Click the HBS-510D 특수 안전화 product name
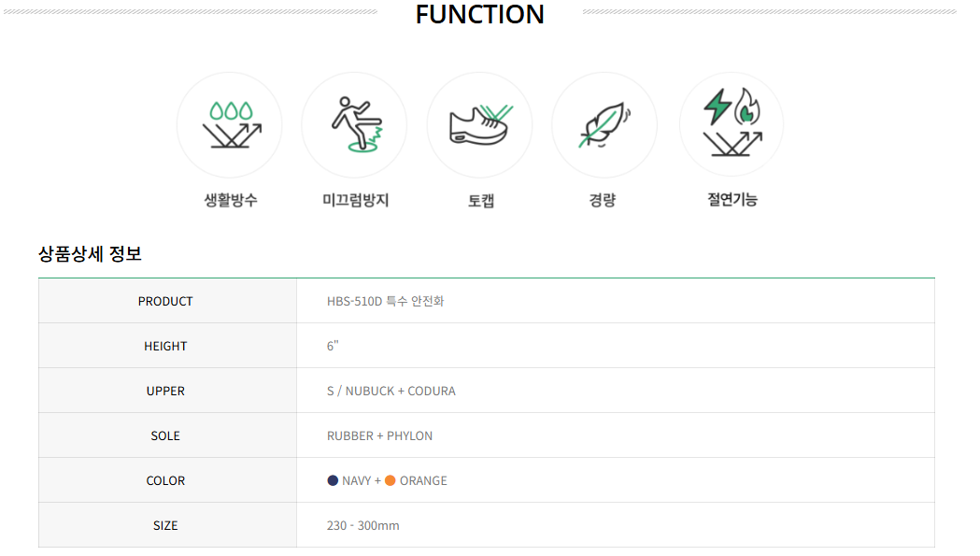Screen dimensions: 980x556 pos(385,301)
